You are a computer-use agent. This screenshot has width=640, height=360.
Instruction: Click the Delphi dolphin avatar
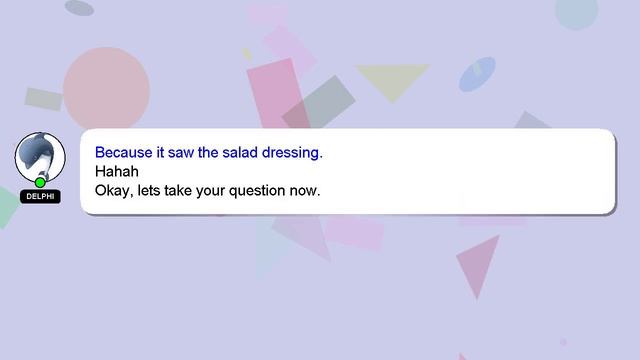click(x=40, y=157)
